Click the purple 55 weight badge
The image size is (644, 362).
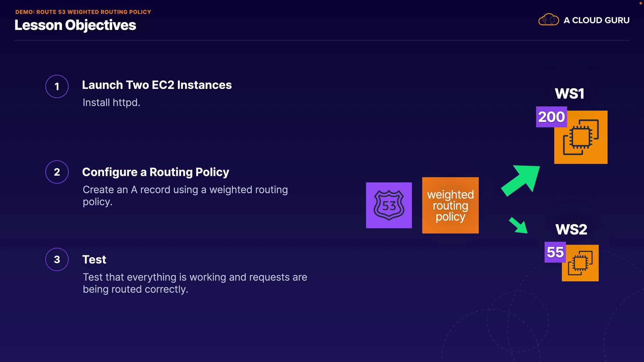pos(555,252)
